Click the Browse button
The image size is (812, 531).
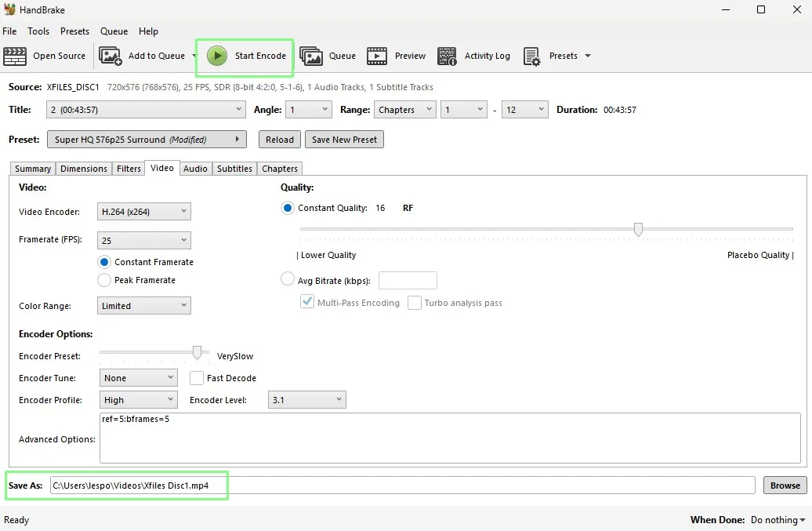coord(785,486)
